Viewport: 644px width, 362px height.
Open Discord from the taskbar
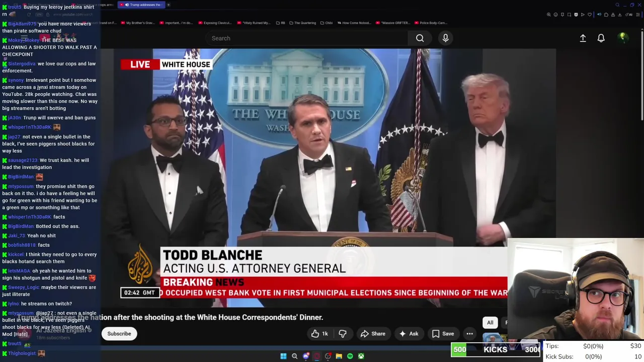point(306,356)
